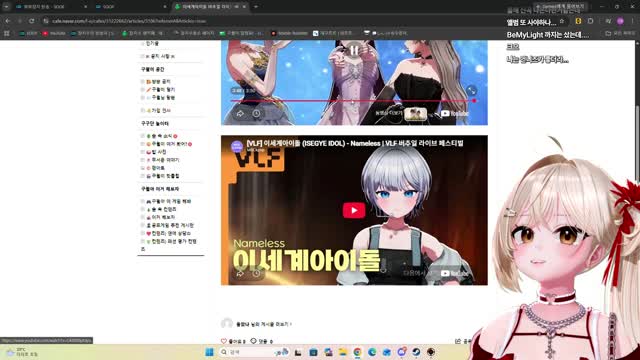Open the Windows Start menu
The width and height of the screenshot is (640, 360).
(x=209, y=352)
